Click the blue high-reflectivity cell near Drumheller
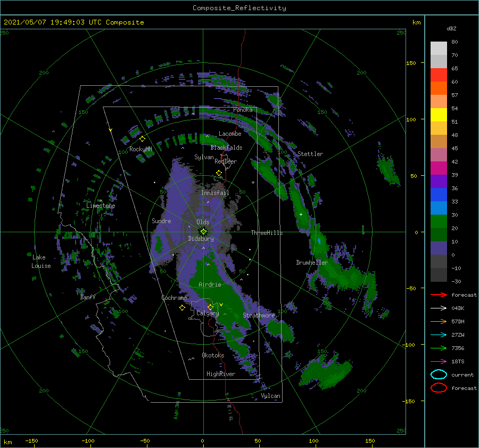Image resolution: width=479 pixels, height=448 pixels. tap(319, 241)
